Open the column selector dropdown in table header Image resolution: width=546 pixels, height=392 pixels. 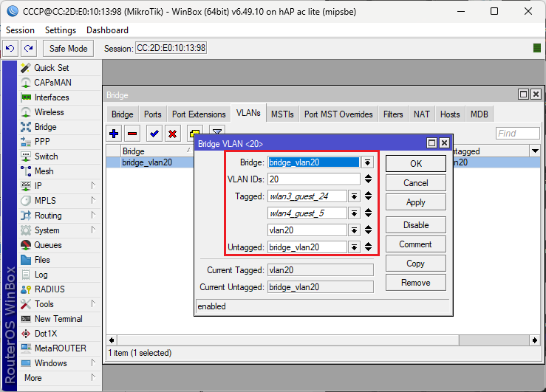coord(535,151)
